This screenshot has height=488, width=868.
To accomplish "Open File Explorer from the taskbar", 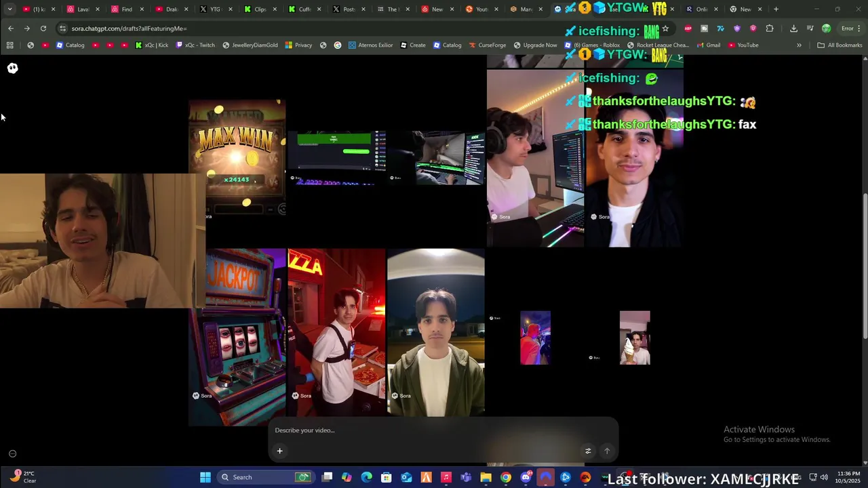I will (486, 477).
